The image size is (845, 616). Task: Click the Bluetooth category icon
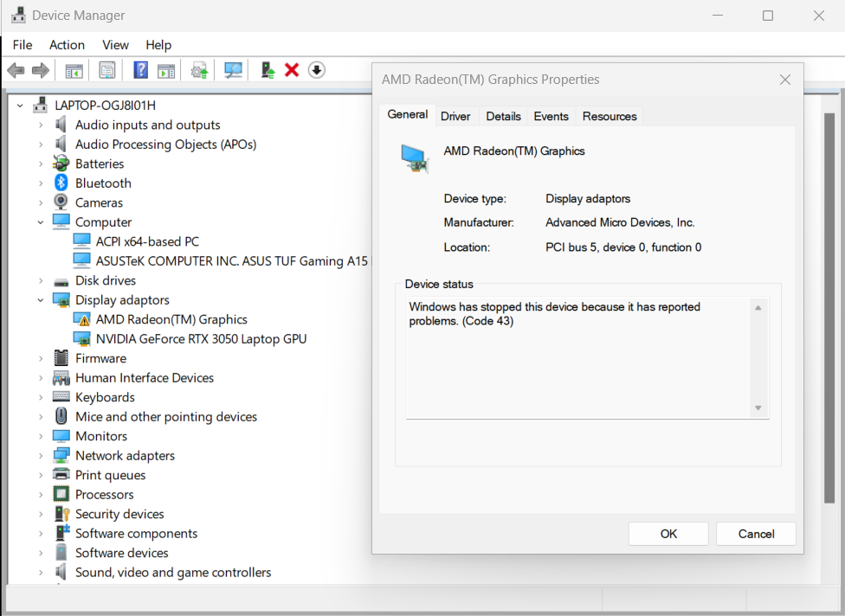pyautogui.click(x=61, y=183)
